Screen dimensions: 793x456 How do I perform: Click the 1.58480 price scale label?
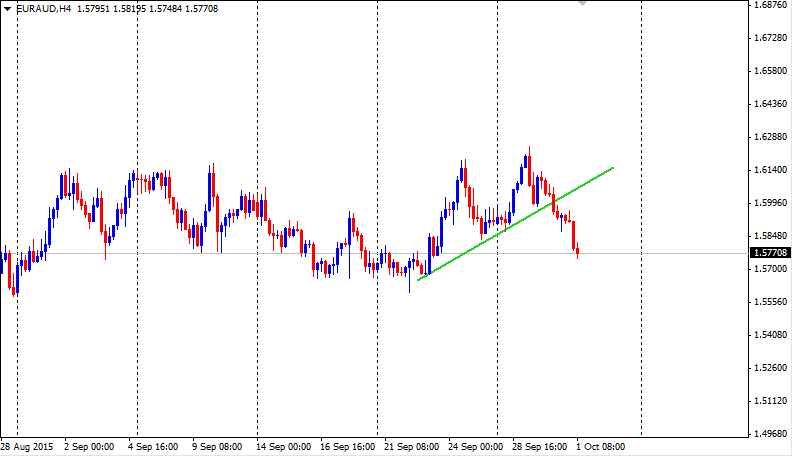[770, 236]
